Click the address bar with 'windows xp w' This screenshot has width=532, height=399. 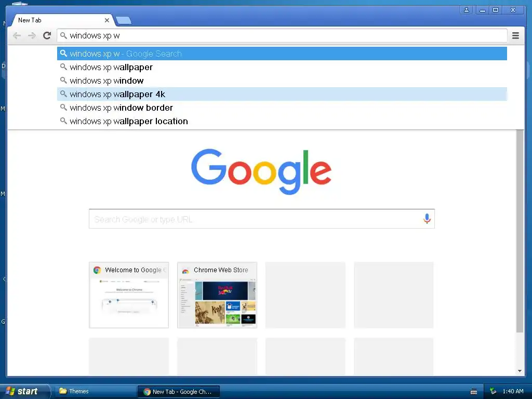tap(282, 36)
